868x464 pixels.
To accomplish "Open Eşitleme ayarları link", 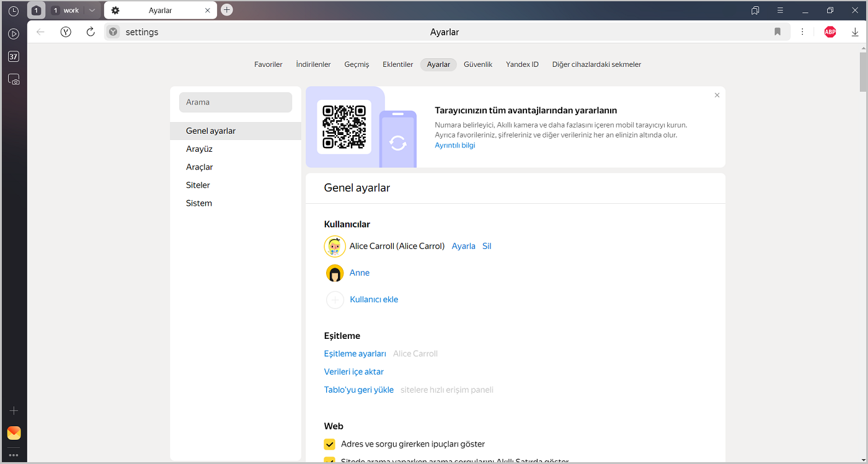I will pyautogui.click(x=355, y=354).
